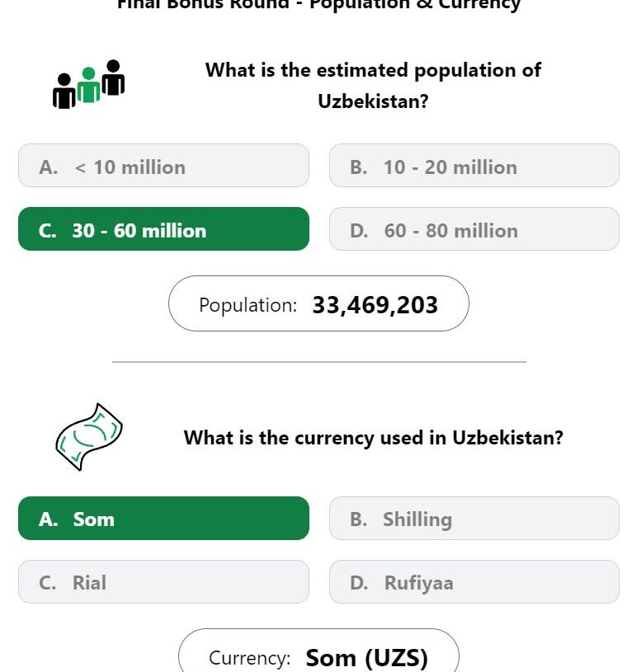Select option D '60 - 80 million'
The width and height of the screenshot is (632, 672).
coord(474,229)
